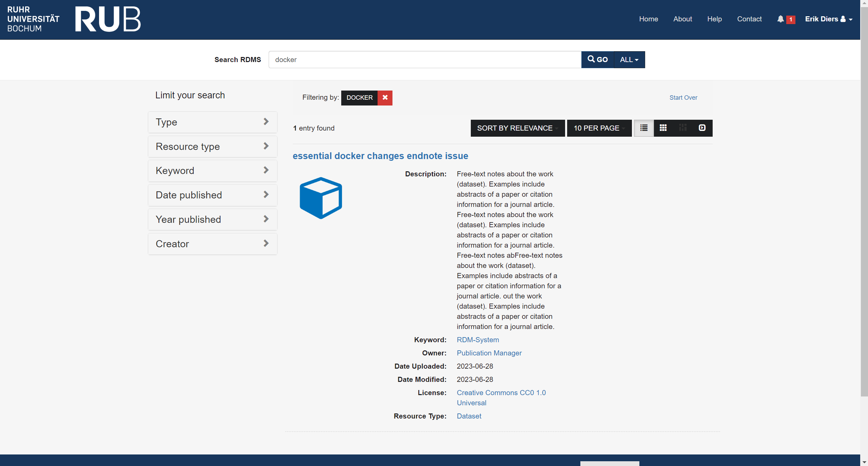Expand the Year published facet
Screen dimensions: 868x466
point(213,219)
